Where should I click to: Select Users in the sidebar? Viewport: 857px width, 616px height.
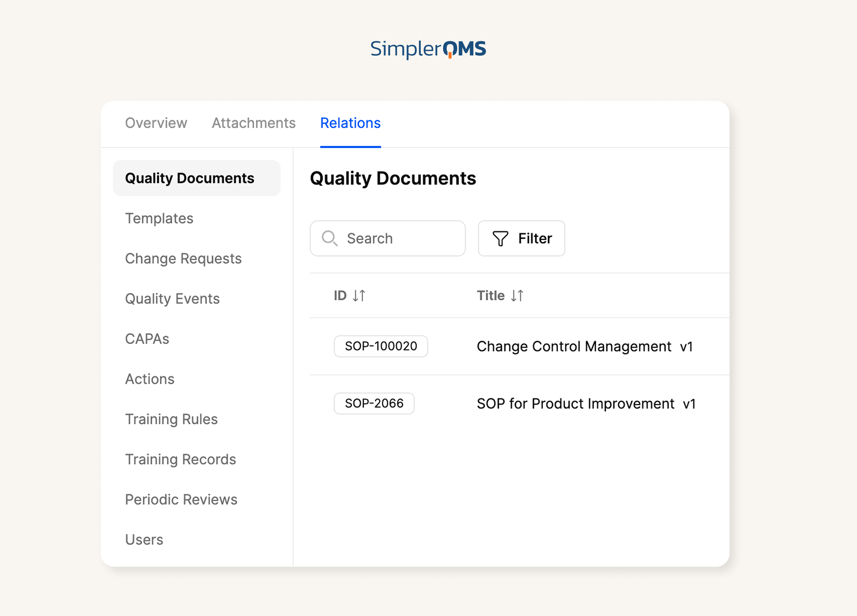coord(144,540)
